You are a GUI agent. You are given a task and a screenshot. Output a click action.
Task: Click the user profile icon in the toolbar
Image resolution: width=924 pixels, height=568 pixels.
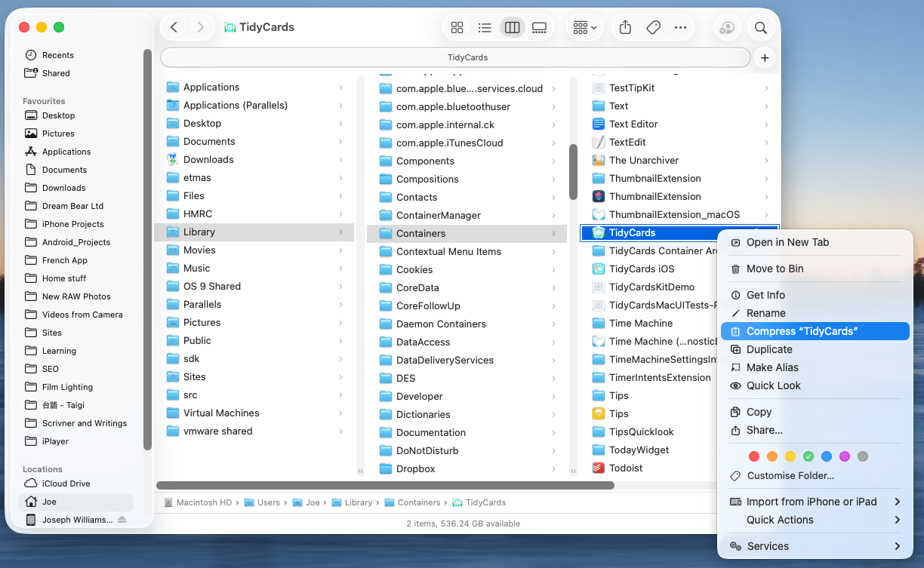(727, 27)
